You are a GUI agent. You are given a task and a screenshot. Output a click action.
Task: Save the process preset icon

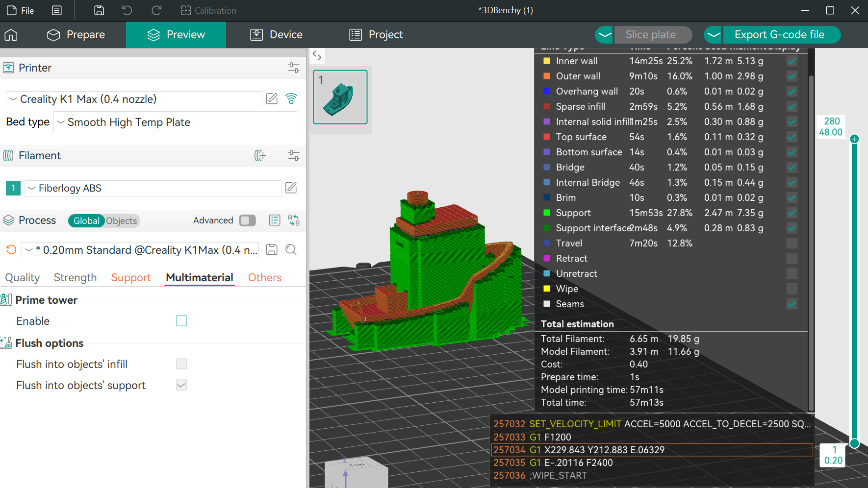click(272, 250)
